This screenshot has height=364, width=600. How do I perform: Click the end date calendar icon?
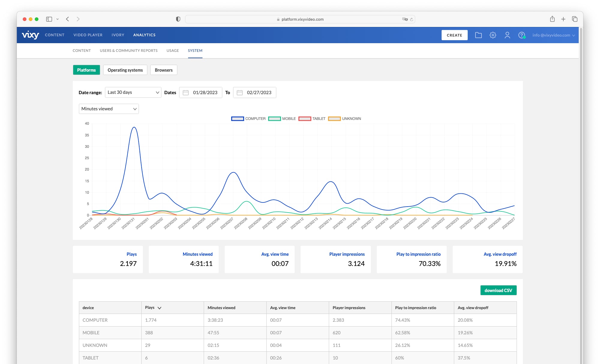[240, 93]
